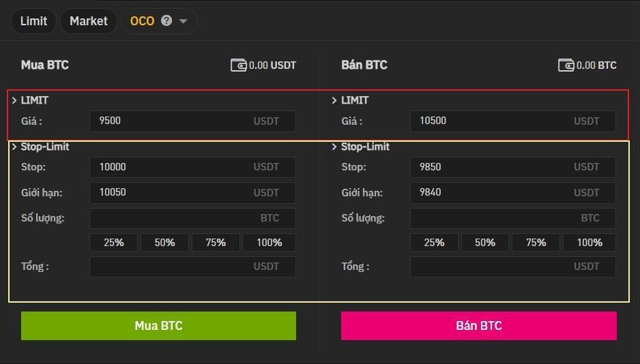Collapse the Stop-Limit chevron in buy panel
640x364 pixels.
click(14, 147)
